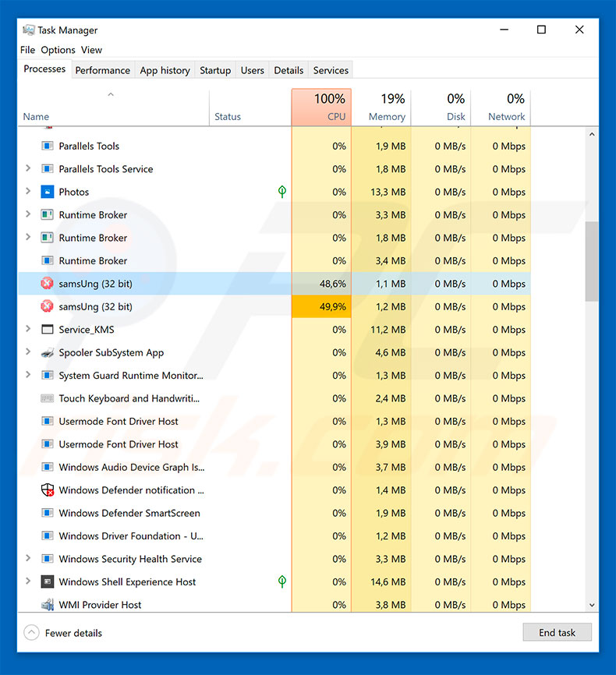Screen dimensions: 616x675
Task: Click the Photos app icon
Action: point(47,192)
